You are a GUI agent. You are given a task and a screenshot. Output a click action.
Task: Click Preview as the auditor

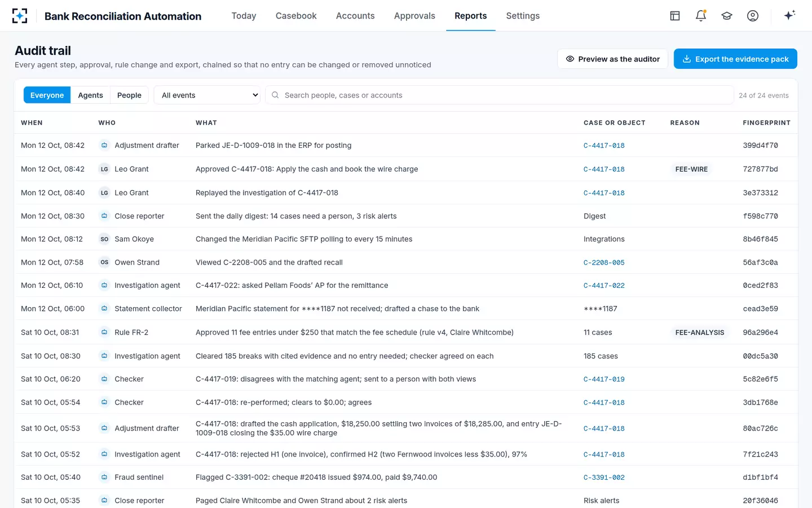pyautogui.click(x=612, y=59)
